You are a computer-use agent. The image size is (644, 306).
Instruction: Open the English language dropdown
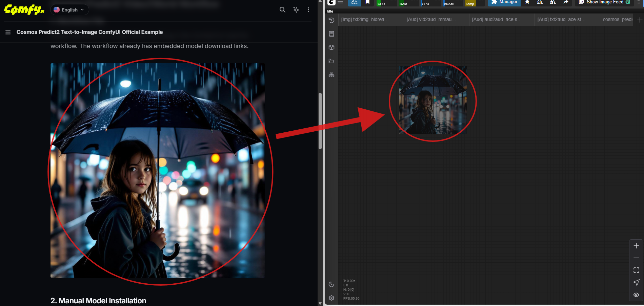[x=69, y=10]
